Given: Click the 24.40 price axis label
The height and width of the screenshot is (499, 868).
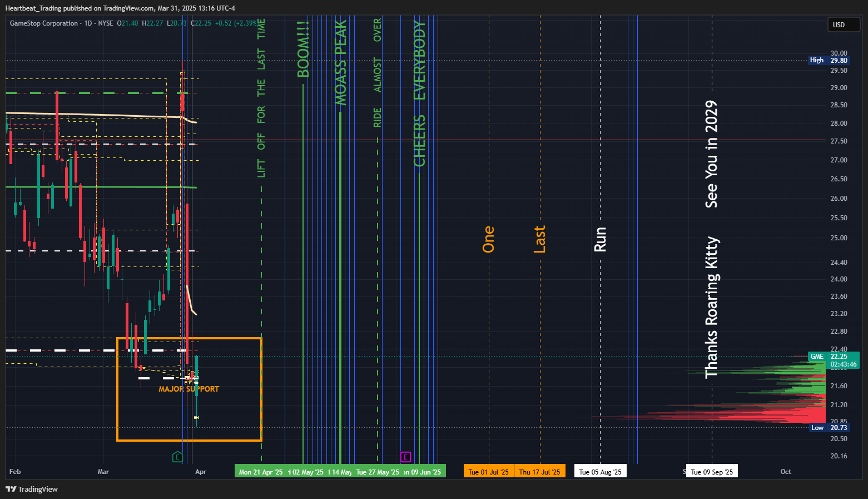Looking at the screenshot, I should [839, 263].
